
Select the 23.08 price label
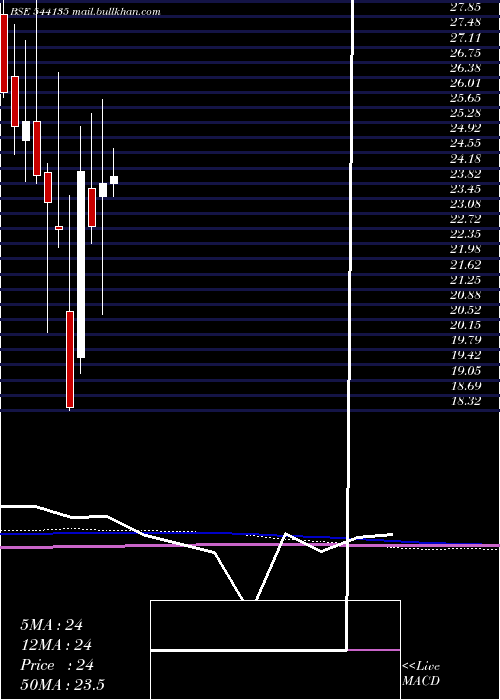point(465,204)
